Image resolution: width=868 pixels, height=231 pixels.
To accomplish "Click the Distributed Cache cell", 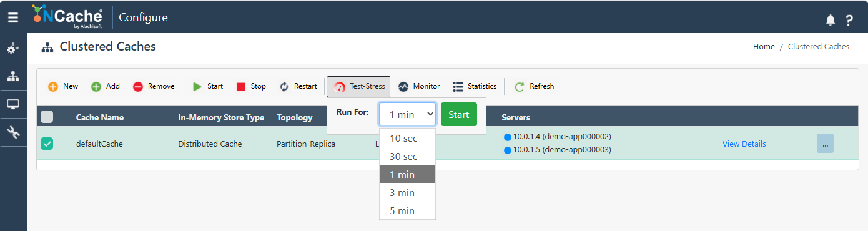I will 210,144.
